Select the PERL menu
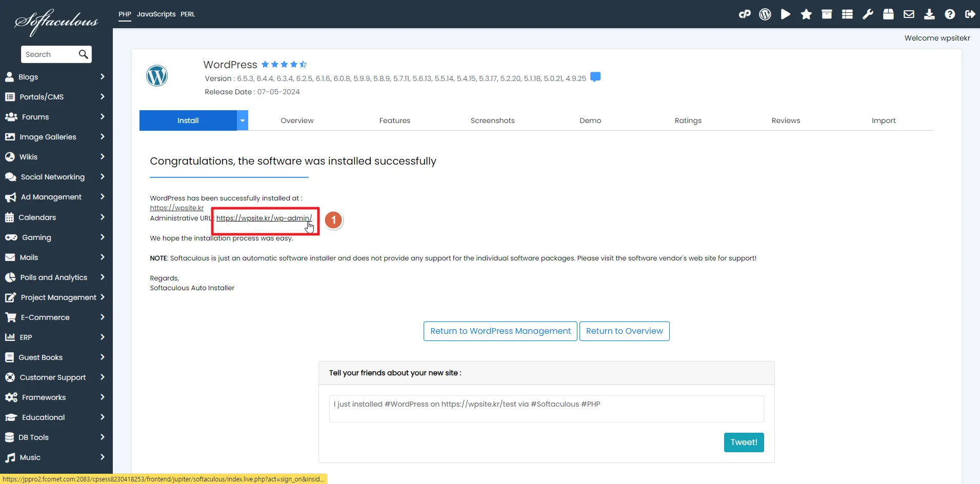 point(188,14)
